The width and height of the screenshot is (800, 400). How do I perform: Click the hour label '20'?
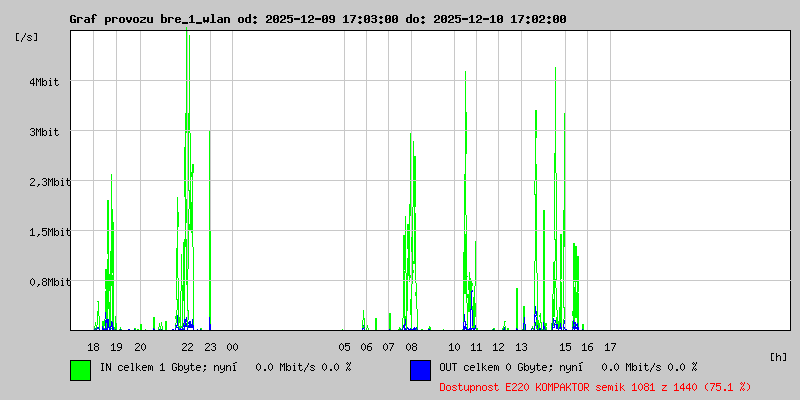140,347
